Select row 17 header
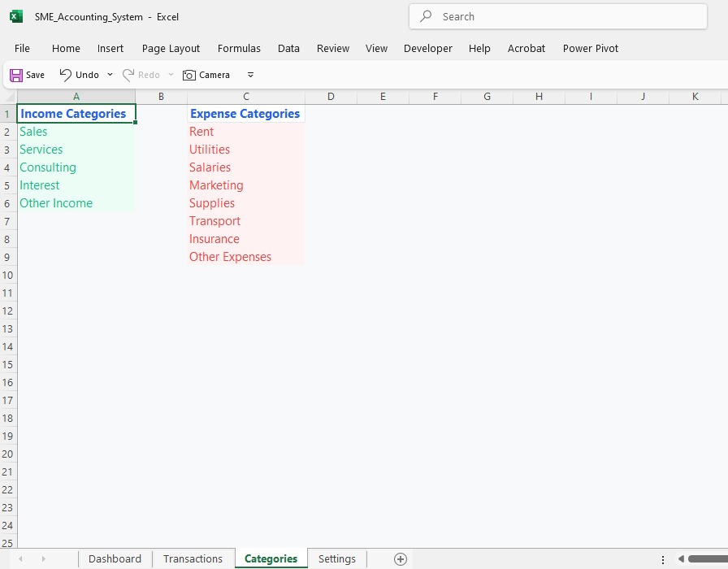This screenshot has width=728, height=569. pyautogui.click(x=7, y=401)
